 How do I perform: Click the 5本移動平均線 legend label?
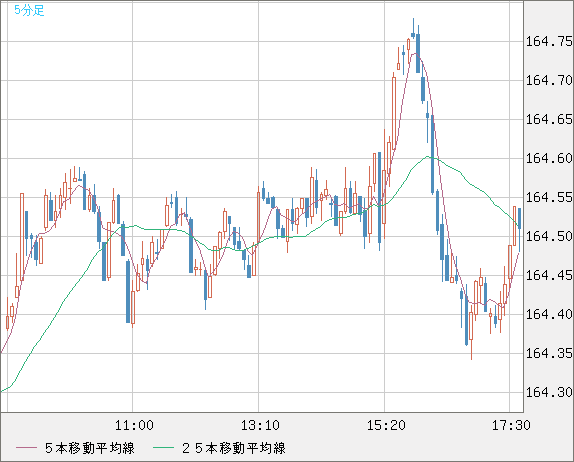[x=90, y=448]
